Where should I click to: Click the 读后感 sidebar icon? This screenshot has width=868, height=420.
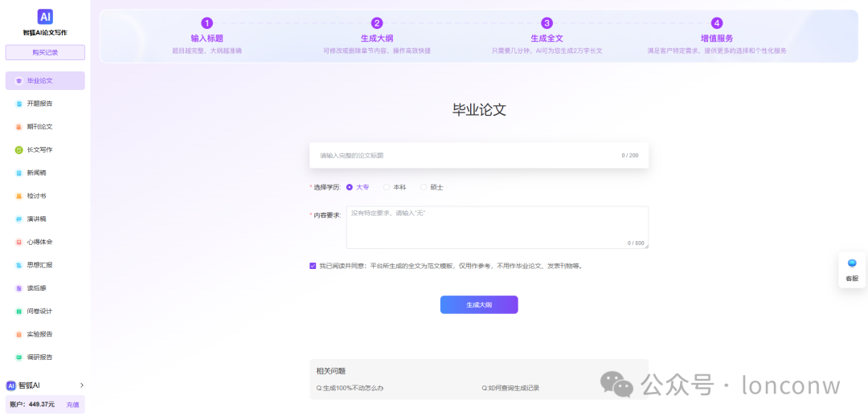18,288
